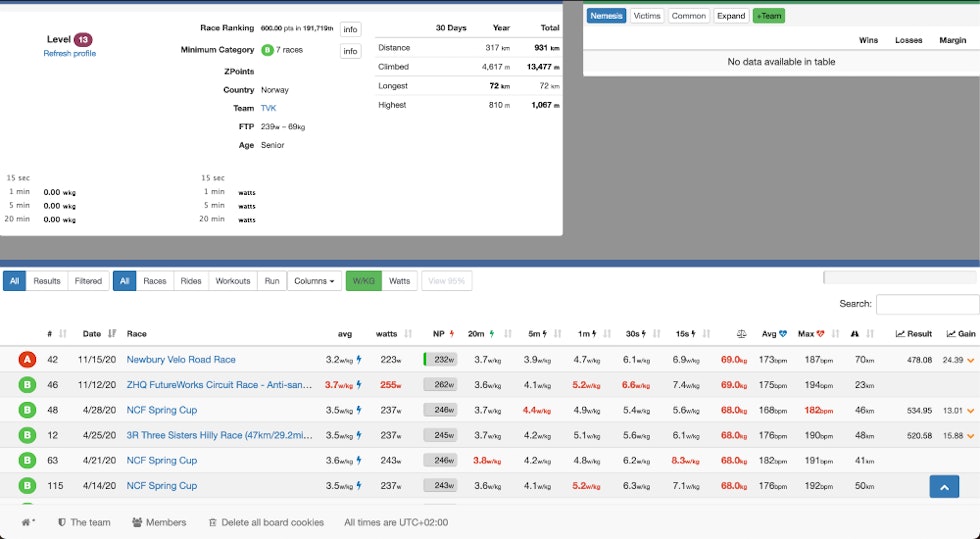Click the distance road column icon
The width and height of the screenshot is (980, 539).
pos(854,334)
